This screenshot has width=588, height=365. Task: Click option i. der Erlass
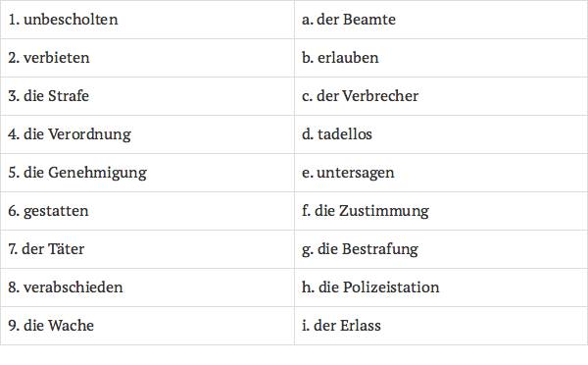click(x=341, y=326)
